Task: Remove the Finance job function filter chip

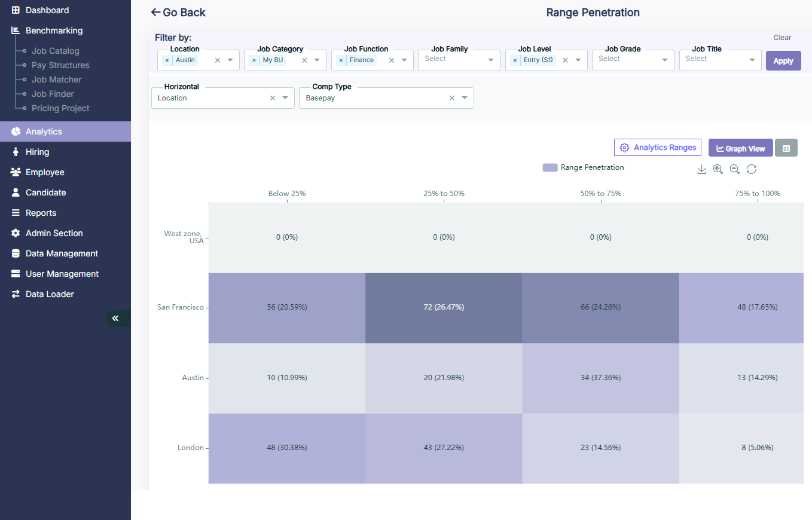Action: coord(341,60)
